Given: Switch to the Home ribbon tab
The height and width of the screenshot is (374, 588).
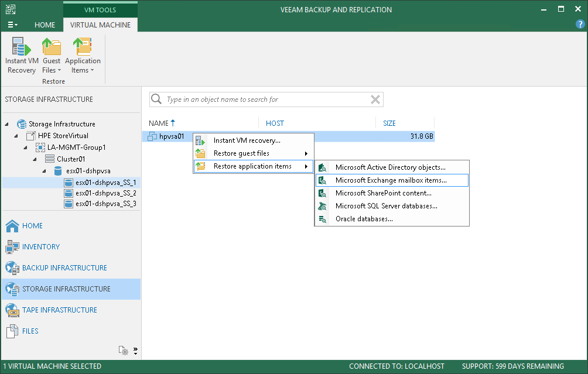Looking at the screenshot, I should 45,25.
